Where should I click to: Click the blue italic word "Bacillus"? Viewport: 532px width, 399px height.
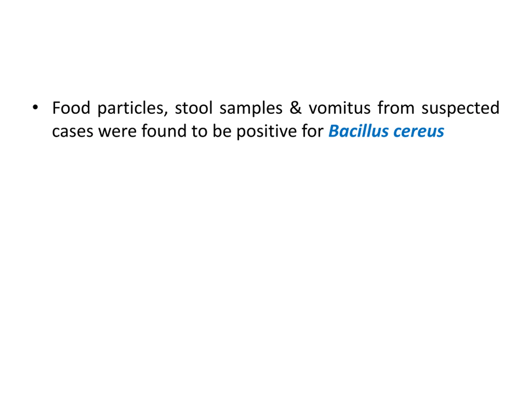click(x=358, y=131)
